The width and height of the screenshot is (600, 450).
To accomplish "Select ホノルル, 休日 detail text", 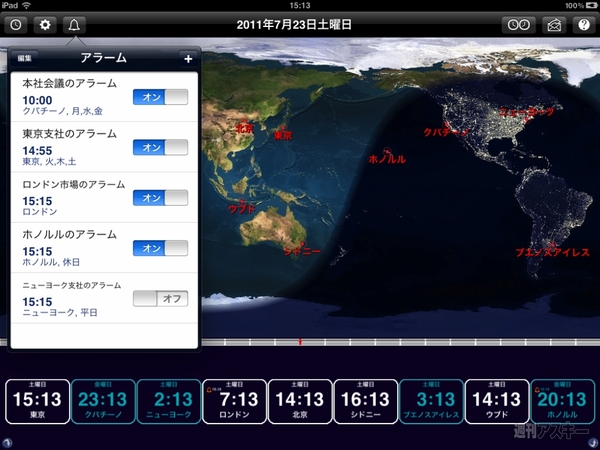I will [x=51, y=262].
